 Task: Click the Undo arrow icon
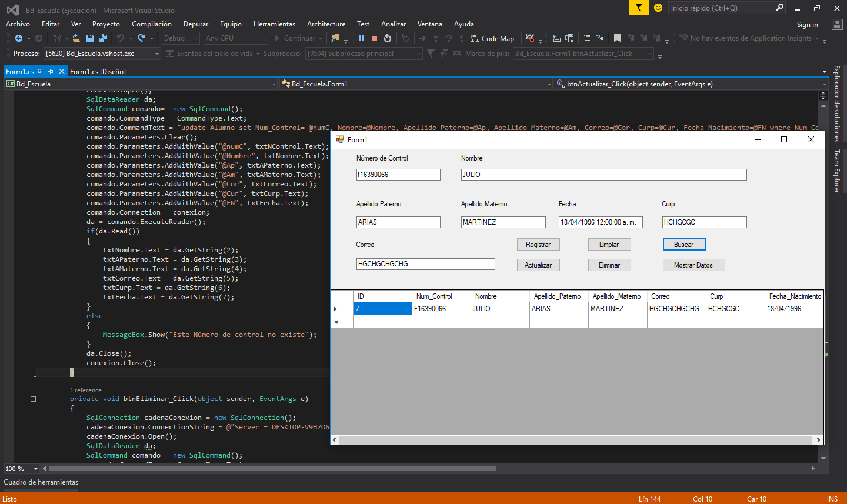[x=120, y=38]
